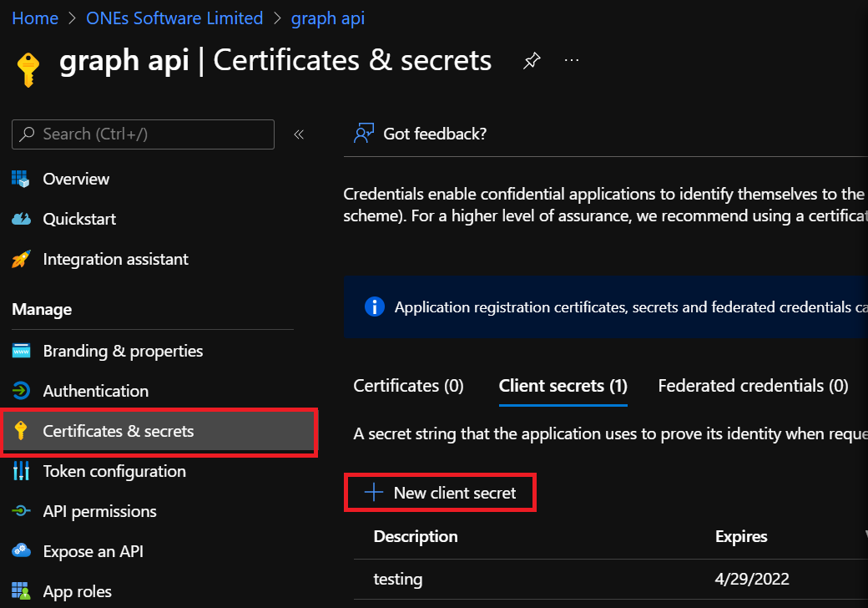Switch to the Federated credentials tab
Image resolution: width=868 pixels, height=608 pixels.
pos(753,386)
